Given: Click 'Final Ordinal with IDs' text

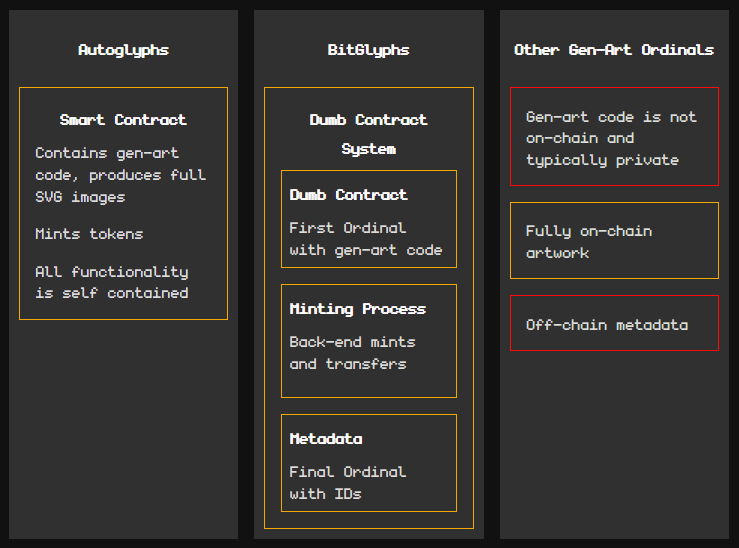Looking at the screenshot, I should click(x=347, y=483).
